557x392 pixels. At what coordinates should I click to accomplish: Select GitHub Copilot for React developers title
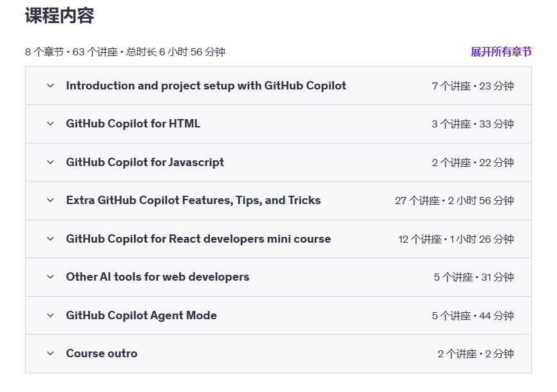[x=198, y=239]
